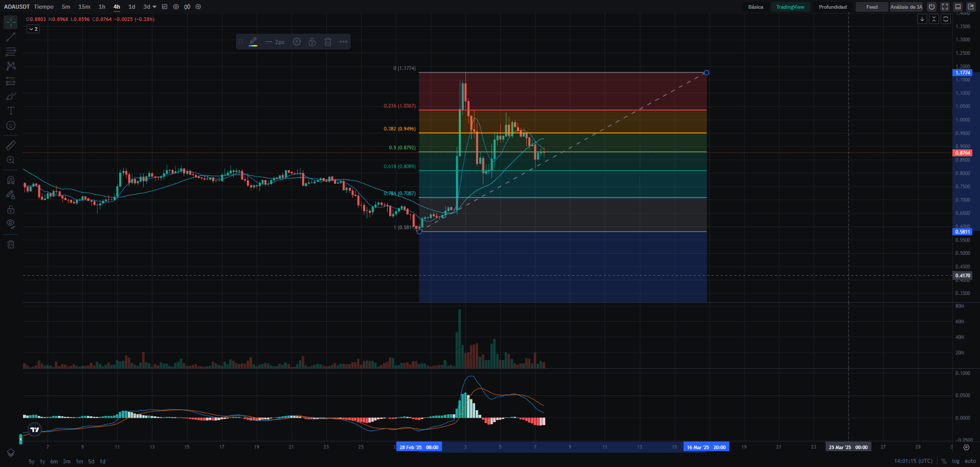Set date range to 5d
980x467 pixels.
[x=91, y=461]
